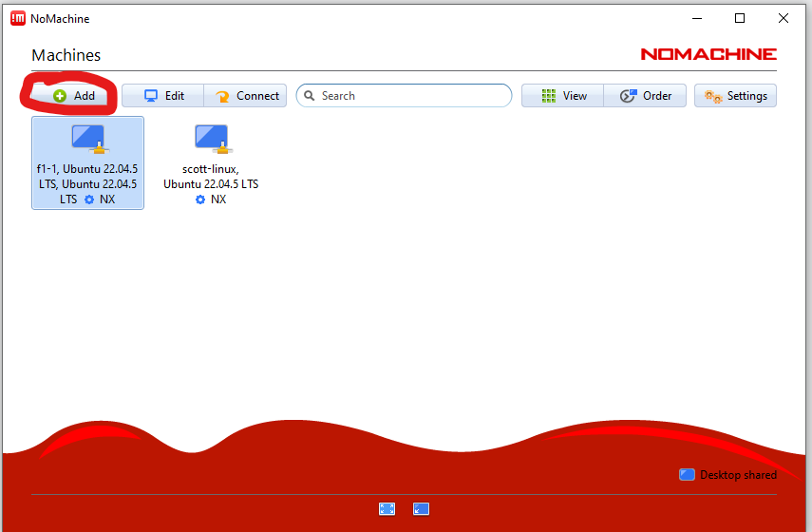This screenshot has height=532, width=812.
Task: Click the gear icon under scott-linux
Action: tap(200, 199)
